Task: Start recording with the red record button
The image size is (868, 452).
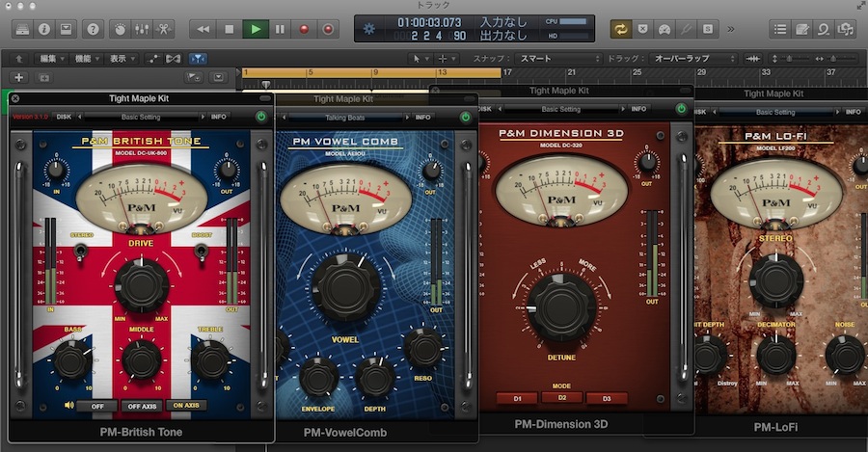Action: [304, 29]
